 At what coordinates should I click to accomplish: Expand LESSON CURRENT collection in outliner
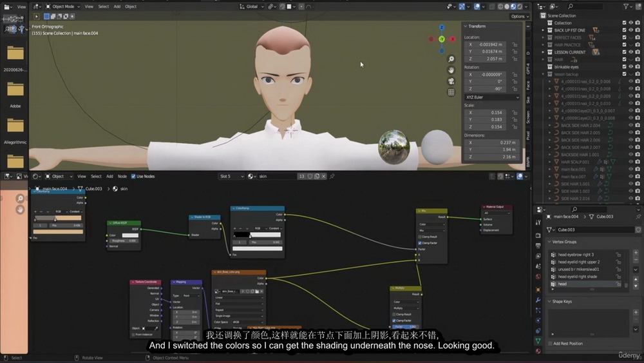[x=543, y=52]
